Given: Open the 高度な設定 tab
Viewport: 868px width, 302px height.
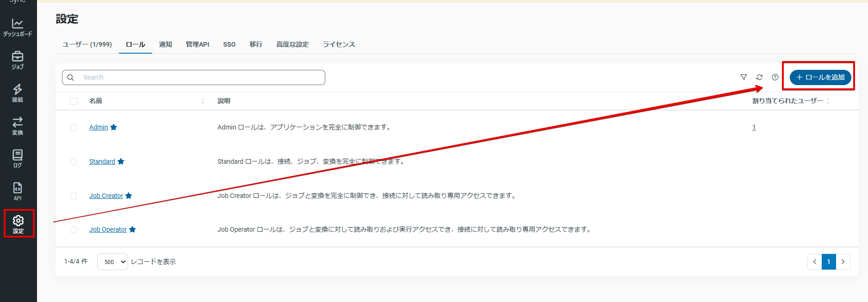Looking at the screenshot, I should pos(292,44).
